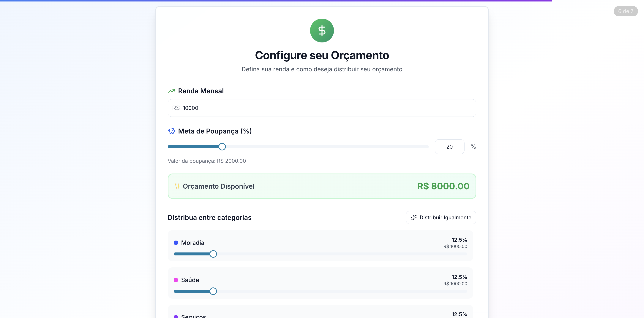Click the Renda Mensal label
Image resolution: width=644 pixels, height=318 pixels.
[201, 91]
